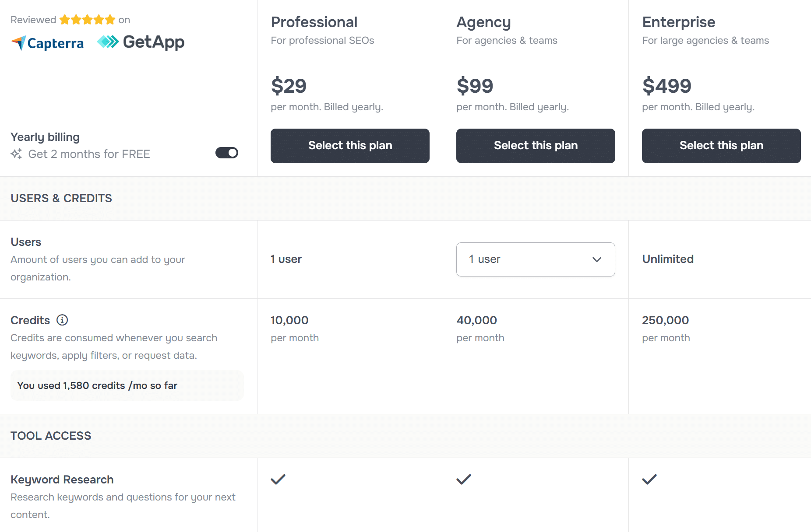The image size is (811, 532).
Task: Open the Credits info tooltip icon
Action: pyautogui.click(x=63, y=320)
